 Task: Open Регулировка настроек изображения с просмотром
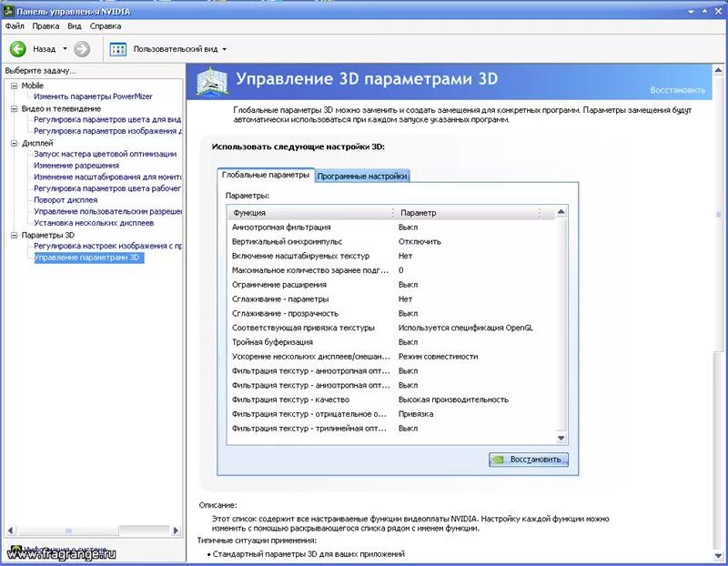(x=107, y=246)
